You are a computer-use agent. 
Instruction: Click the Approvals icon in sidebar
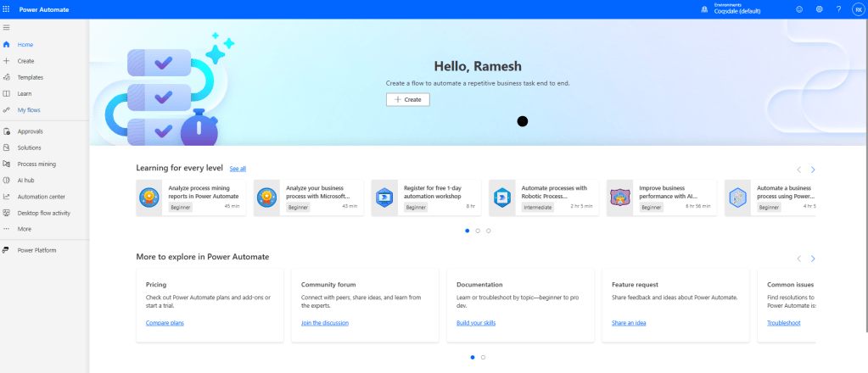coord(7,131)
